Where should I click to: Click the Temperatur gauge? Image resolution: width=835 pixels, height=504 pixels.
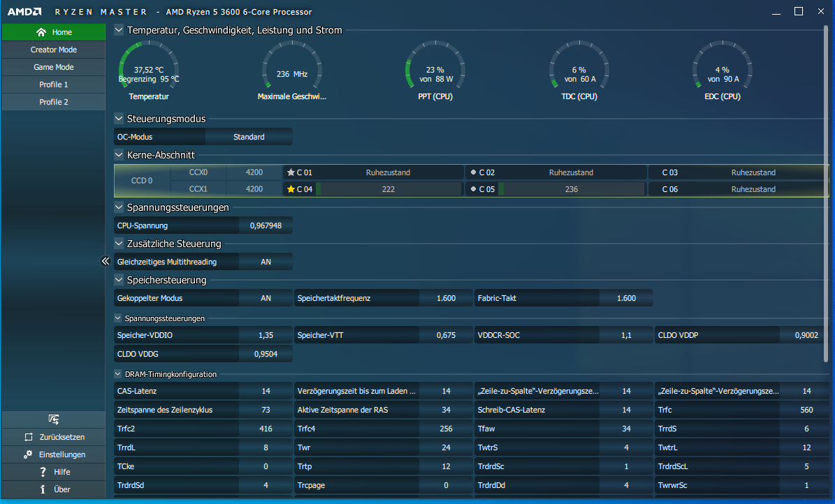[x=149, y=71]
